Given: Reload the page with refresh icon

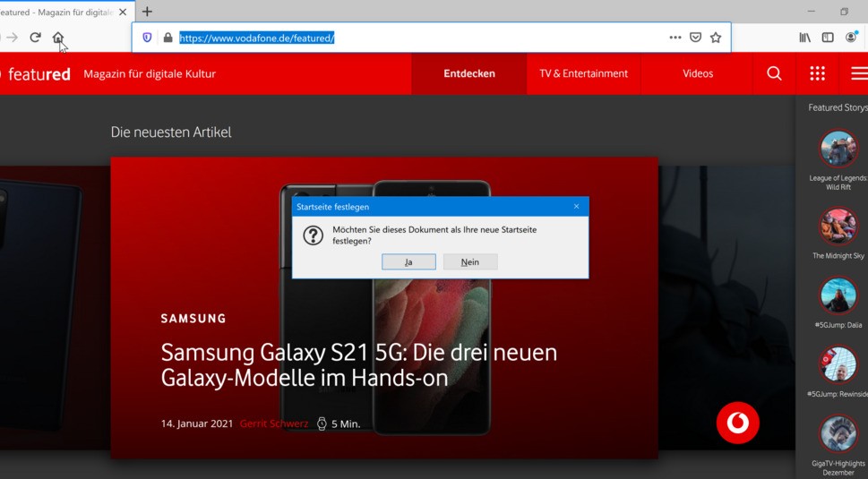Looking at the screenshot, I should 36,38.
